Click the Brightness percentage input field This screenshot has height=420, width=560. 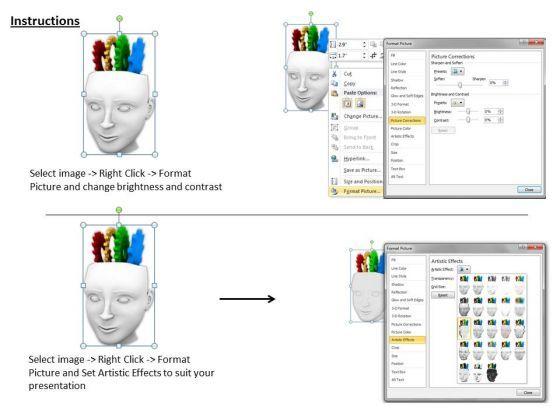tap(491, 111)
